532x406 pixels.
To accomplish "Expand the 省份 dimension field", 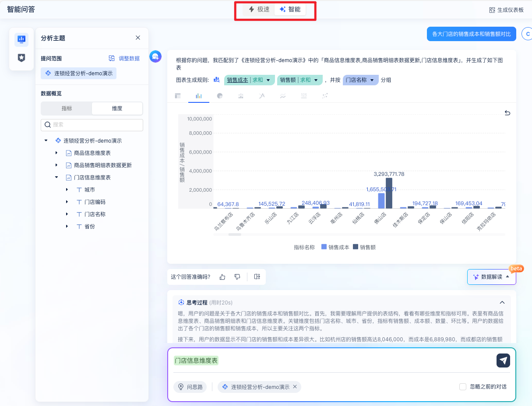I will (x=67, y=226).
